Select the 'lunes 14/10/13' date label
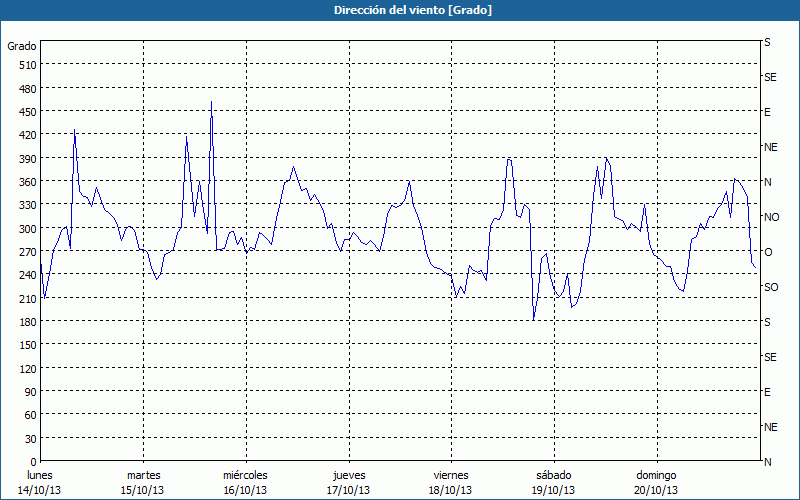This screenshot has height=500, width=800. [x=40, y=483]
